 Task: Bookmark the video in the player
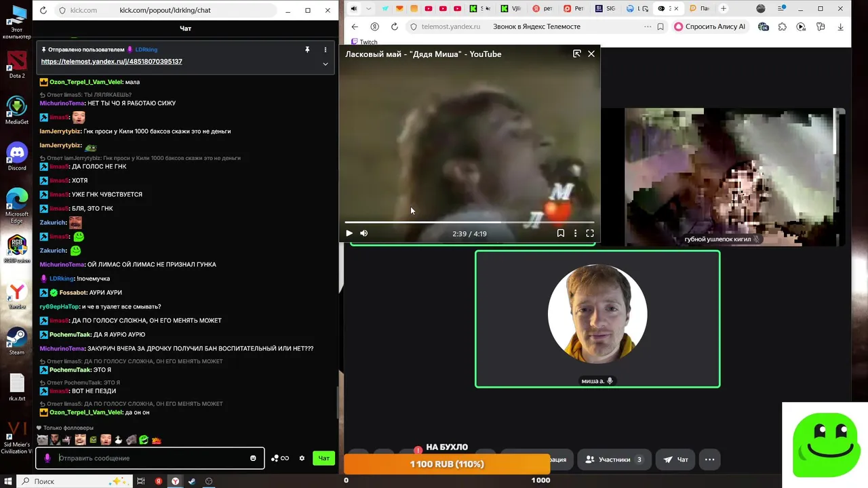coord(561,233)
